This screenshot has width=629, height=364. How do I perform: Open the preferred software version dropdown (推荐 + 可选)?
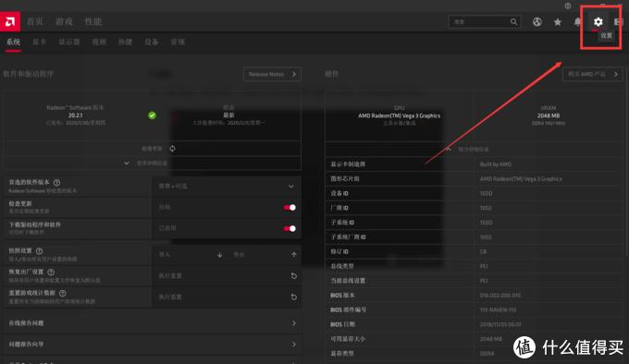point(227,187)
